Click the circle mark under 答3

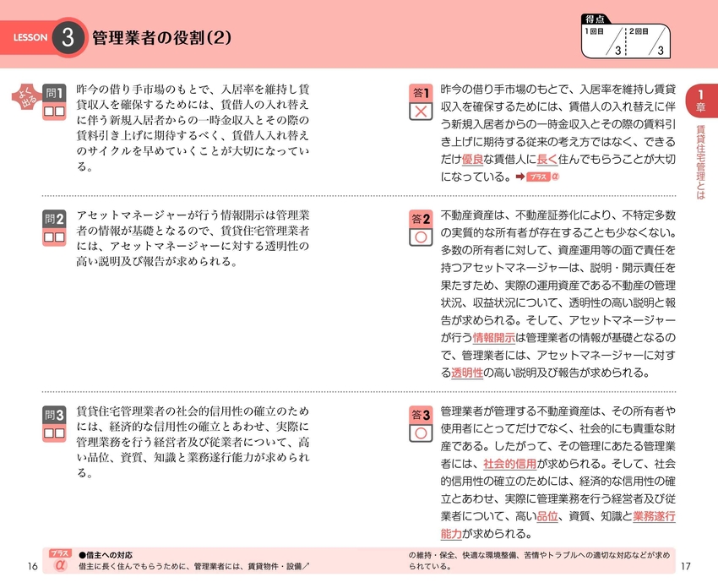click(x=421, y=433)
